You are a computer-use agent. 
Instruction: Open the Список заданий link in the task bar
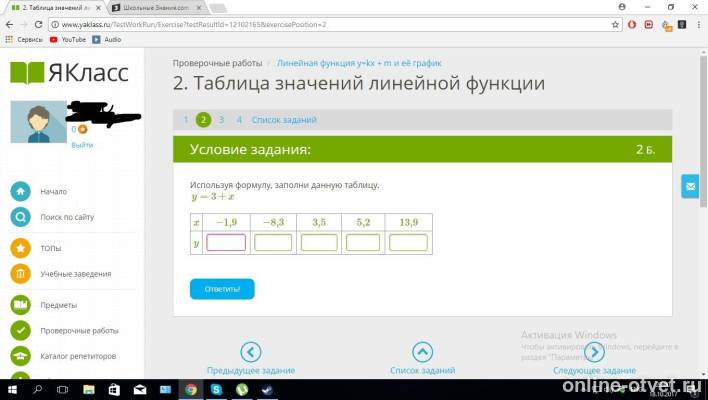pos(284,120)
